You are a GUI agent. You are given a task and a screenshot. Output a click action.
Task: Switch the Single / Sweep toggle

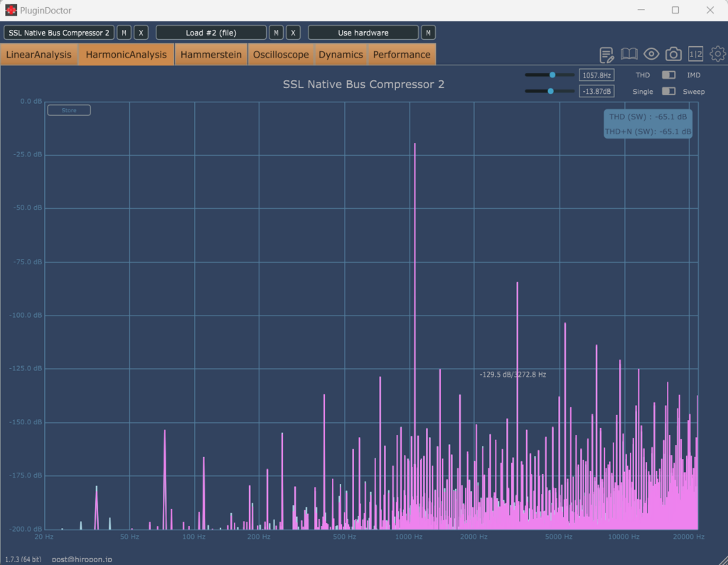click(x=668, y=91)
